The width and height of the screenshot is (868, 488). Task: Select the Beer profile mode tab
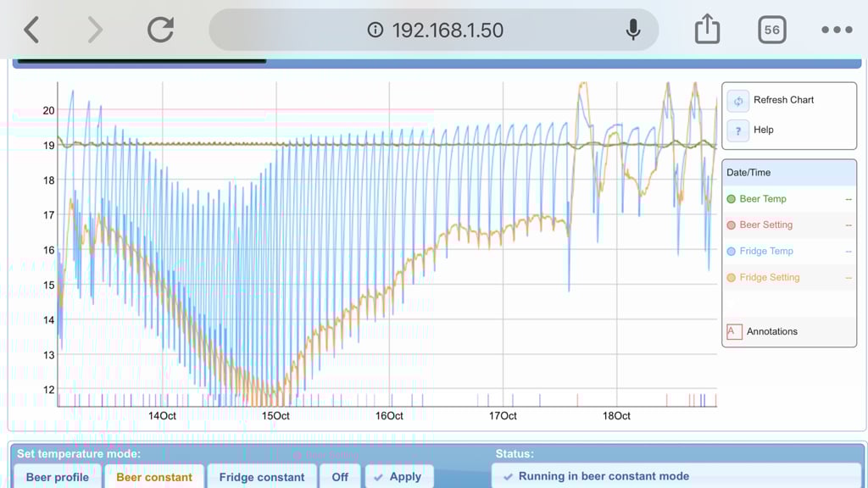pyautogui.click(x=57, y=477)
